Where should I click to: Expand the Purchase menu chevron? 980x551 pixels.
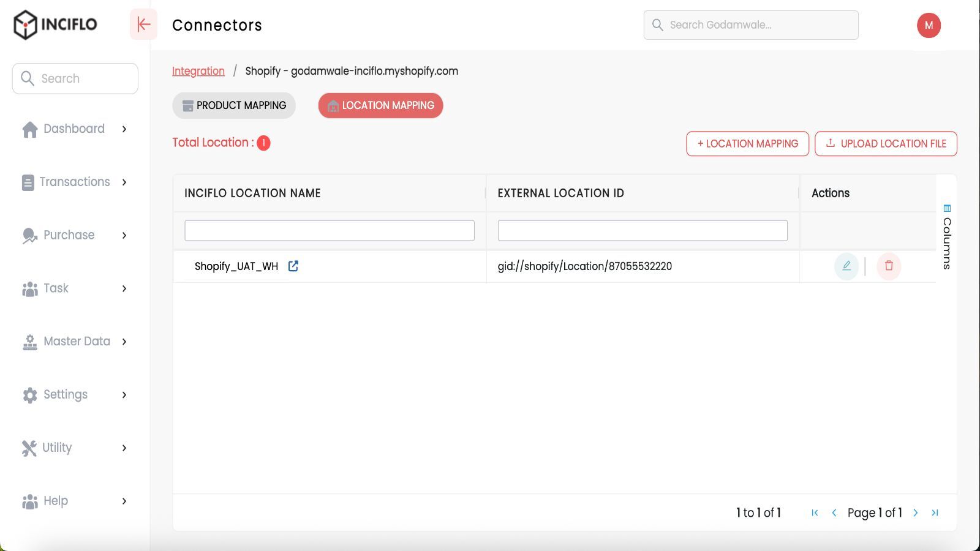pyautogui.click(x=124, y=236)
